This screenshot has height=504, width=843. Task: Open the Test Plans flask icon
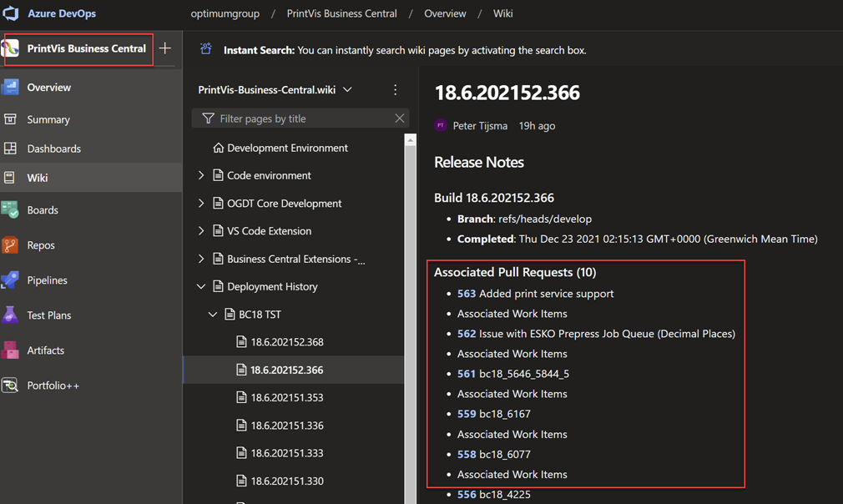click(10, 315)
